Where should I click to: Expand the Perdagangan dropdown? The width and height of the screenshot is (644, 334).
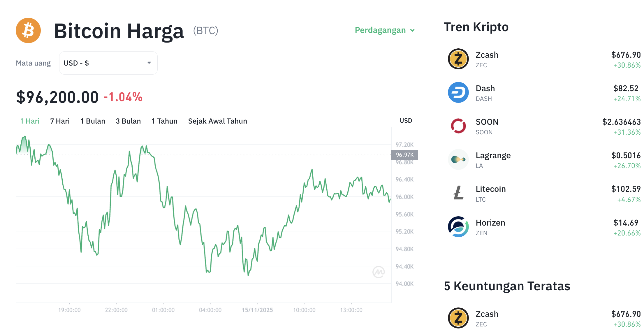click(x=384, y=30)
